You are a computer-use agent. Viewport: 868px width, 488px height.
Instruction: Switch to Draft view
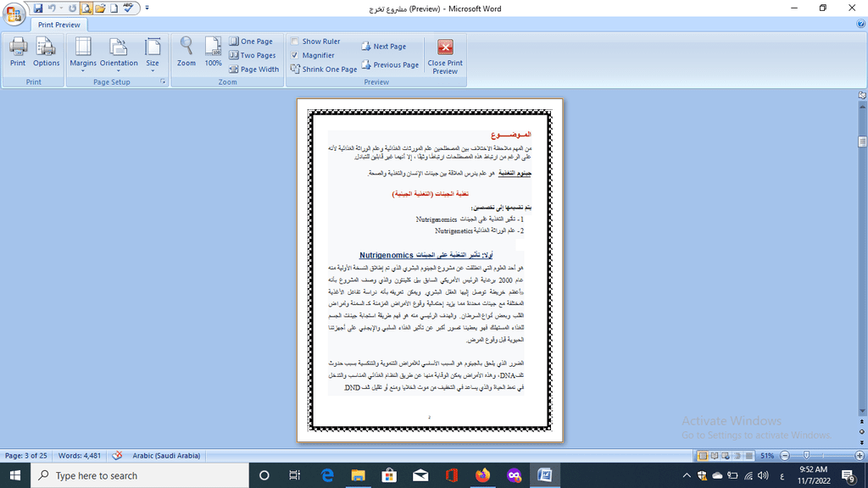coord(749,456)
